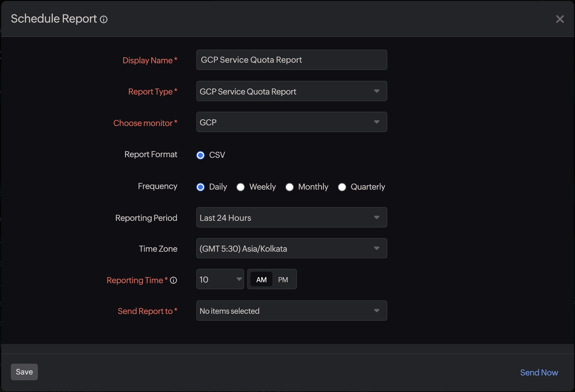Click the Save button
The image size is (575, 392).
(x=24, y=372)
